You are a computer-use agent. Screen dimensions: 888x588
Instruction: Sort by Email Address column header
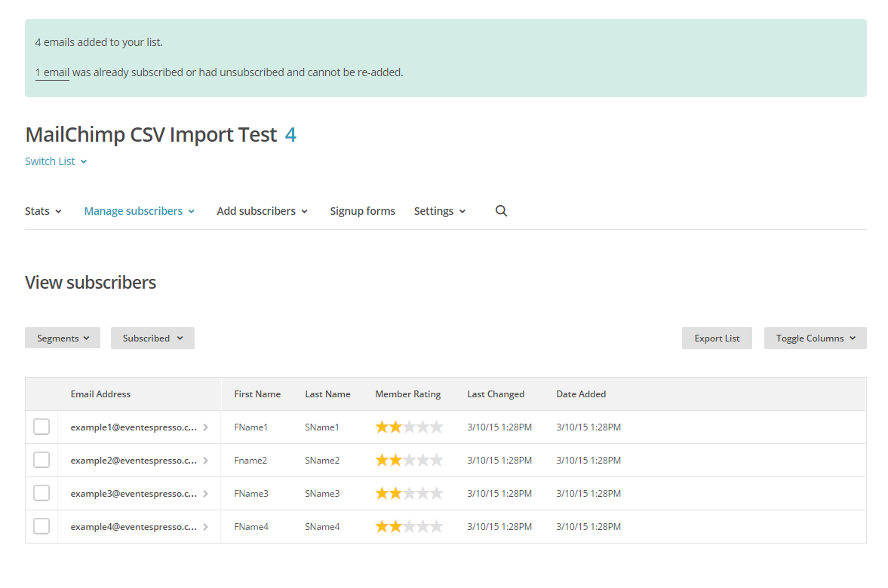[x=100, y=394]
